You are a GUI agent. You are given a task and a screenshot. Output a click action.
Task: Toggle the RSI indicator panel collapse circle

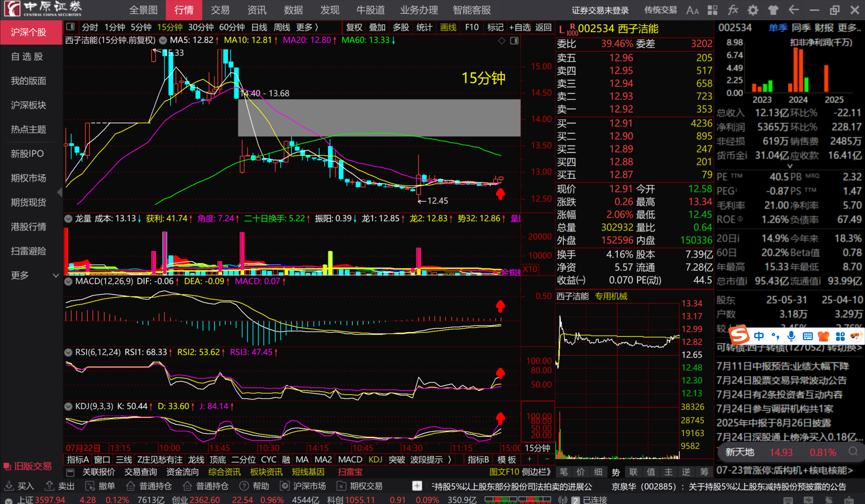(68, 352)
